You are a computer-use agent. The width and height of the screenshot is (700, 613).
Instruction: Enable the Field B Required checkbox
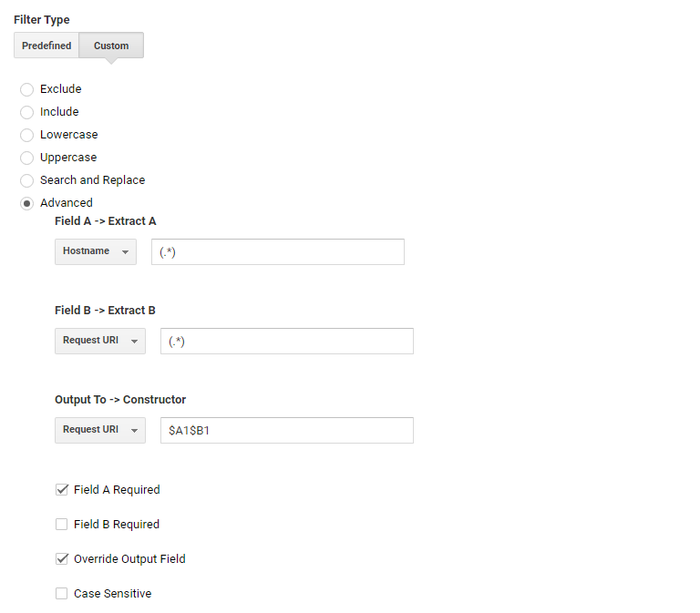coord(62,525)
